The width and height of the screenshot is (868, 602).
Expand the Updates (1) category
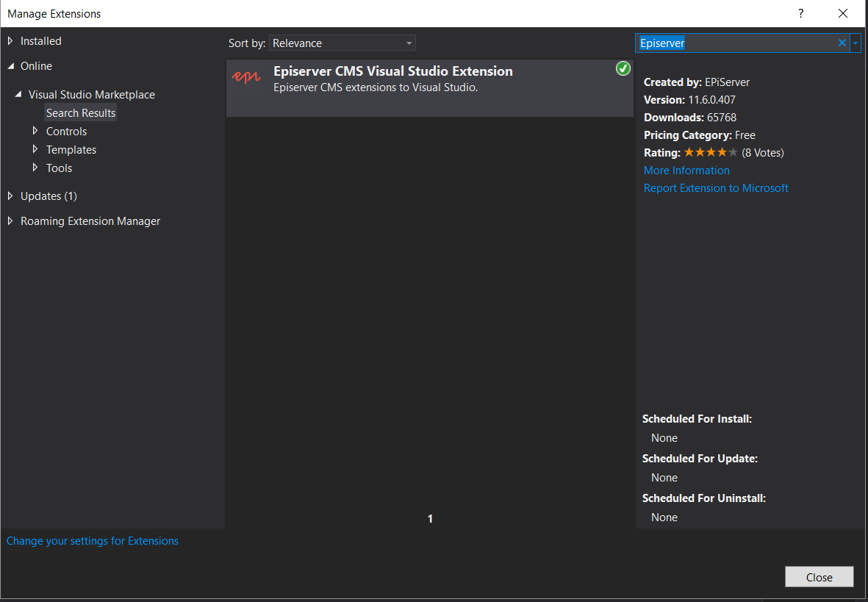[x=10, y=196]
